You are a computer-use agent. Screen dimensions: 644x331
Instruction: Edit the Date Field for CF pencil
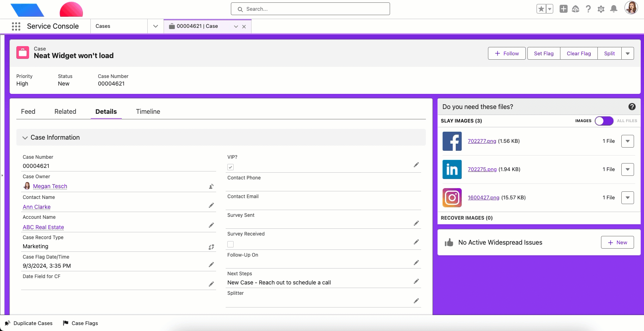[211, 284]
